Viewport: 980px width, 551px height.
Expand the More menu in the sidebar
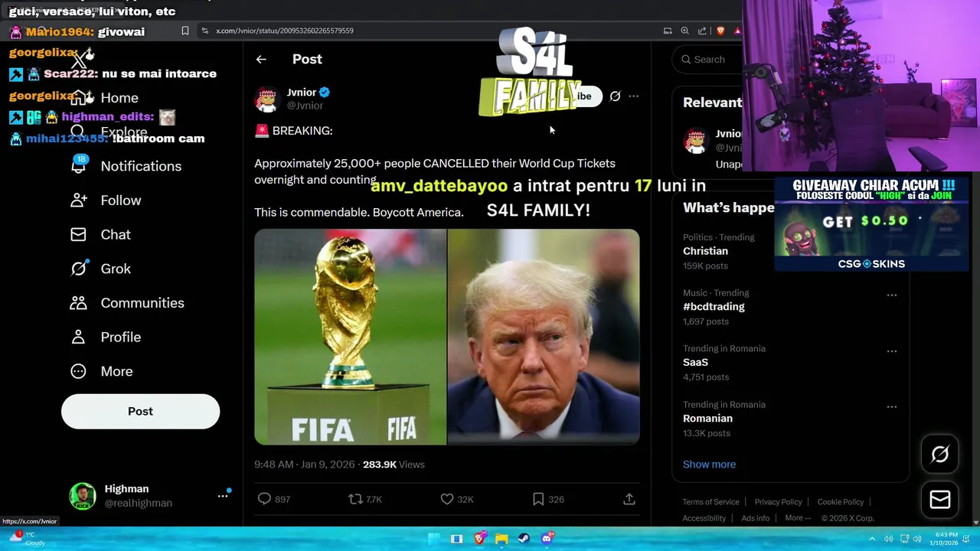coord(101,371)
